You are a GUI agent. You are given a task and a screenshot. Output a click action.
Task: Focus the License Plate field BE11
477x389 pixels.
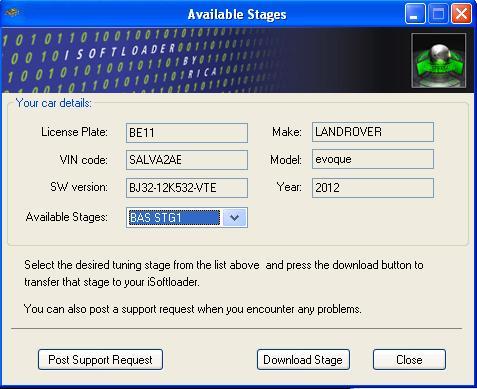187,133
